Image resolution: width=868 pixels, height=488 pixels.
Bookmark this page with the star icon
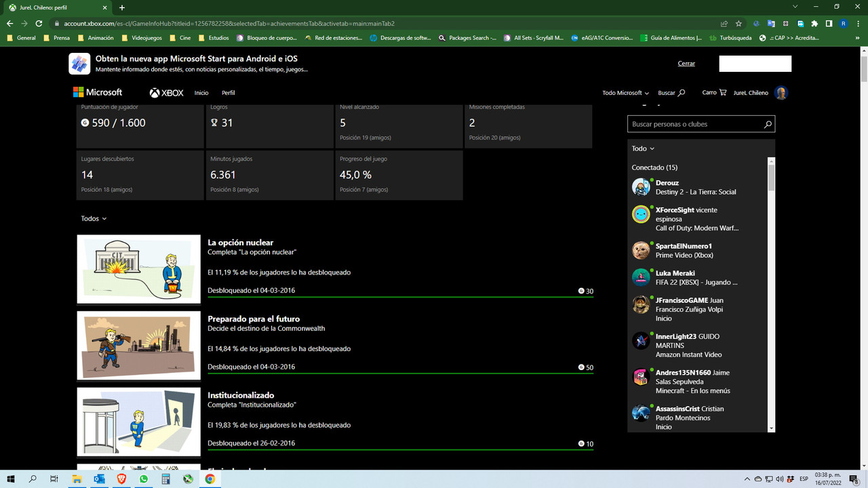click(738, 23)
